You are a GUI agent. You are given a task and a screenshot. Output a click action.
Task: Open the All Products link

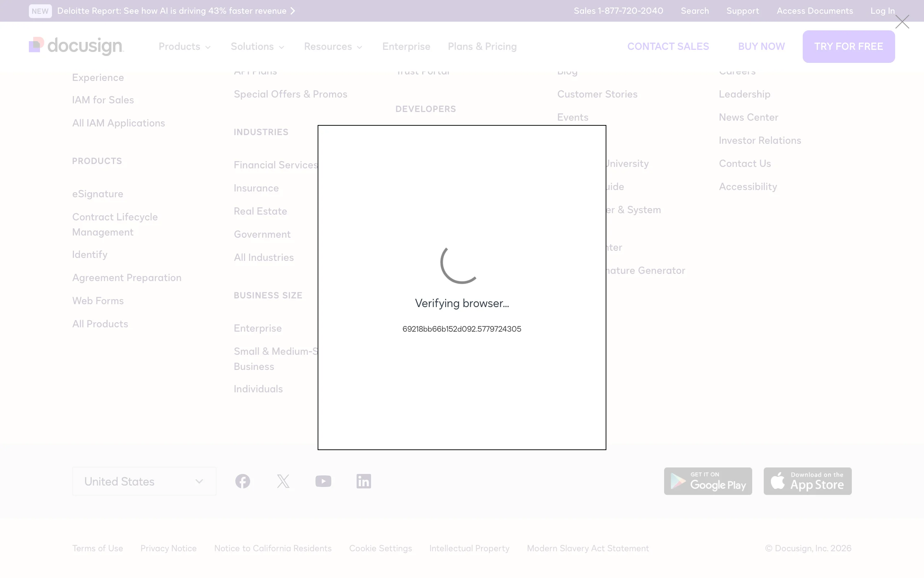pyautogui.click(x=100, y=324)
